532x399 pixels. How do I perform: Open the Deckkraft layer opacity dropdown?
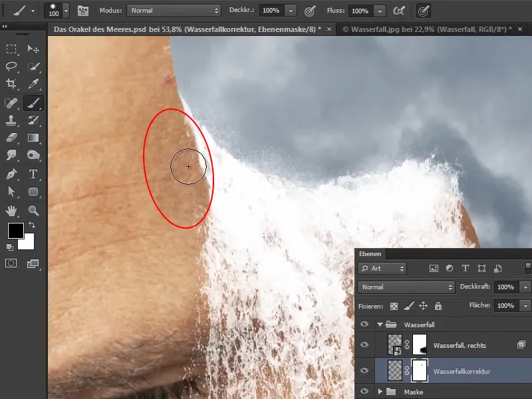pyautogui.click(x=526, y=287)
